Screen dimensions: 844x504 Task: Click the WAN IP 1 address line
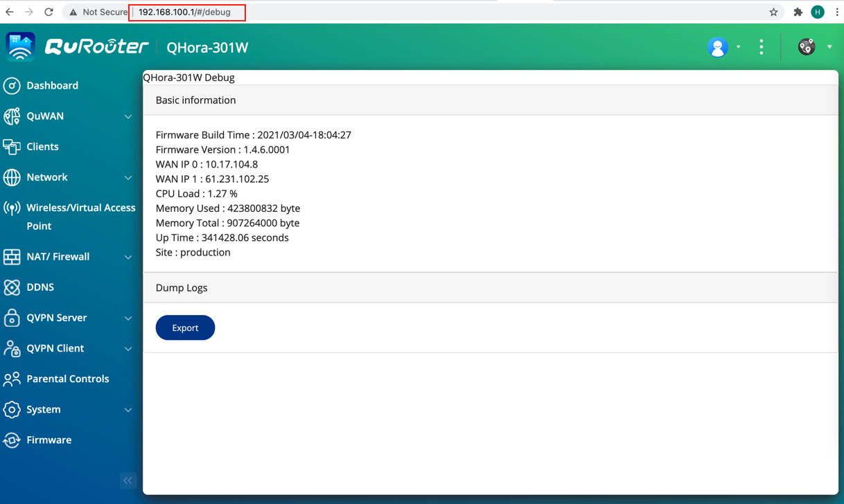click(212, 179)
